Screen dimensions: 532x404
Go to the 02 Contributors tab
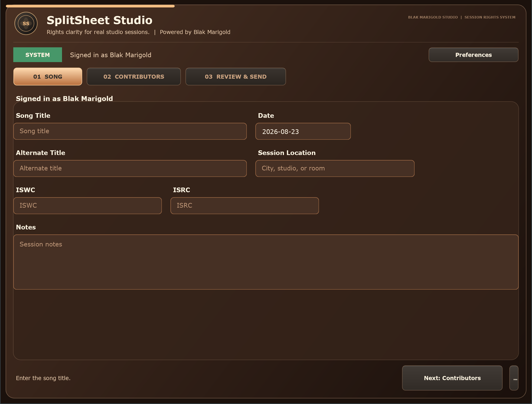pyautogui.click(x=134, y=77)
